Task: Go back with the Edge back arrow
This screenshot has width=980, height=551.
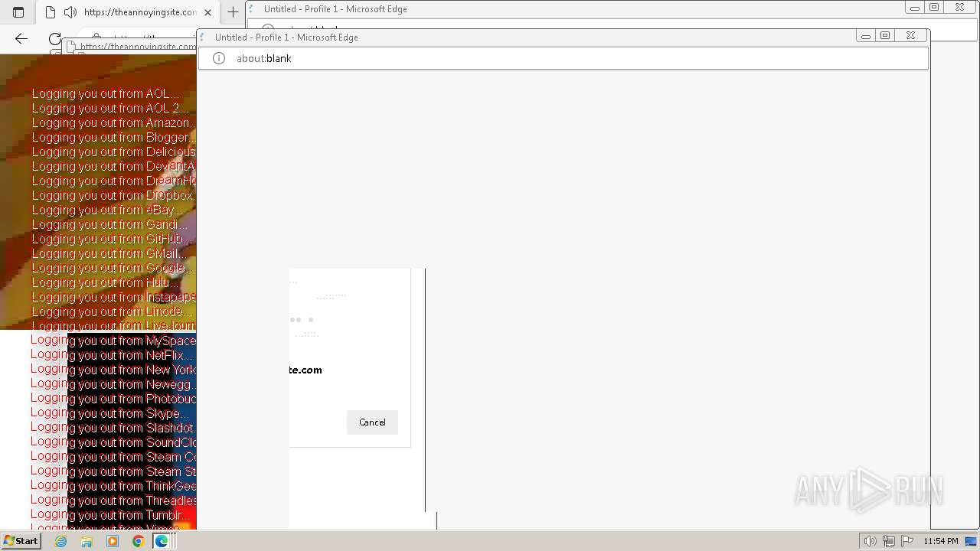Action: (21, 38)
